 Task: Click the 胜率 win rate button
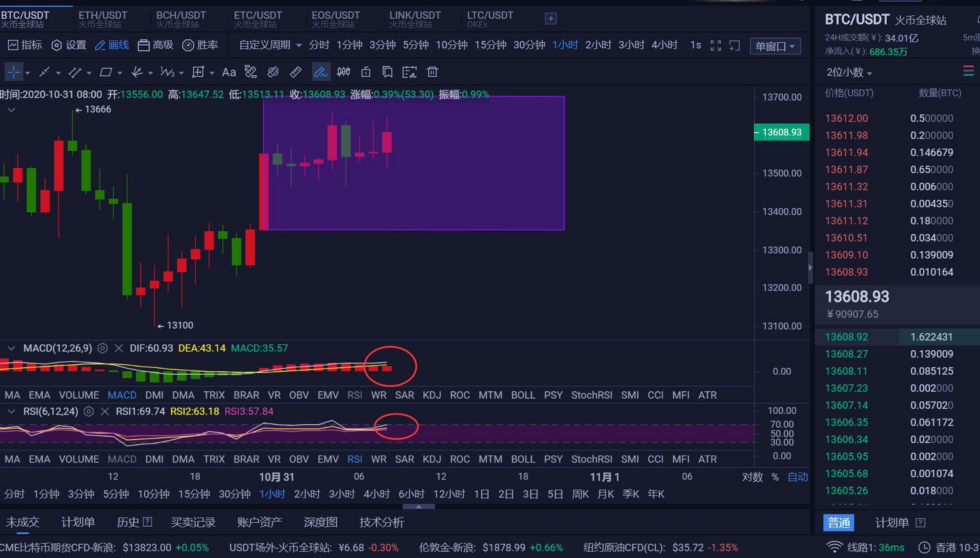pyautogui.click(x=200, y=45)
